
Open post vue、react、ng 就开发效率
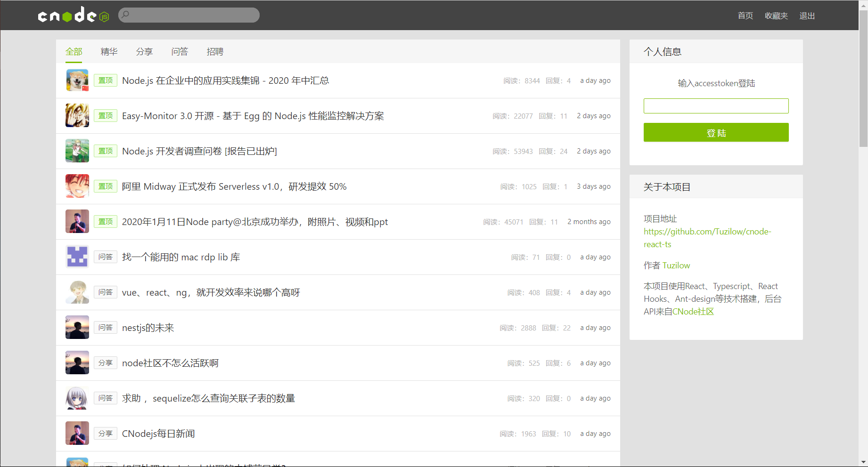[x=211, y=292]
